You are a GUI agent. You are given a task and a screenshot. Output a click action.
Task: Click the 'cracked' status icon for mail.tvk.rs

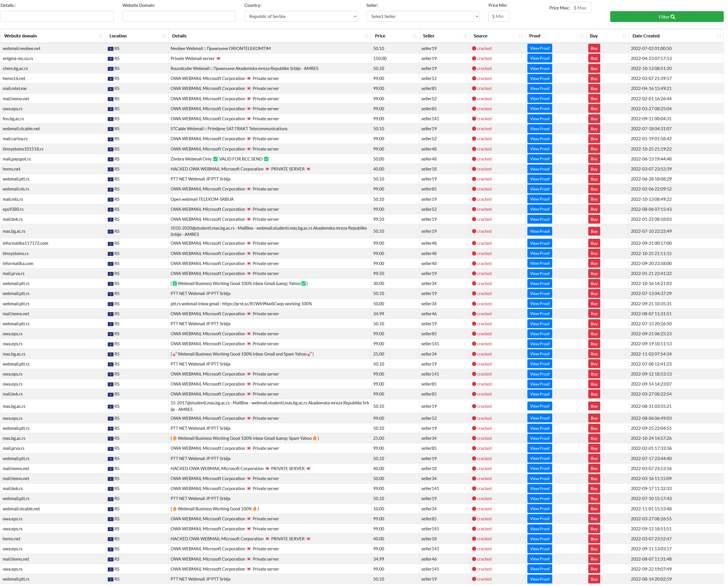(x=474, y=219)
